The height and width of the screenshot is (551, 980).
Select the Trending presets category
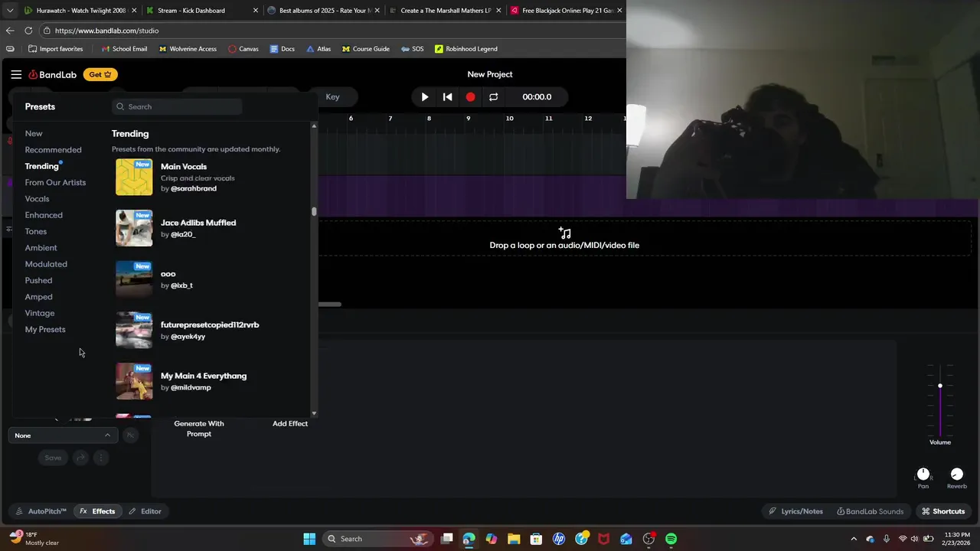click(41, 166)
